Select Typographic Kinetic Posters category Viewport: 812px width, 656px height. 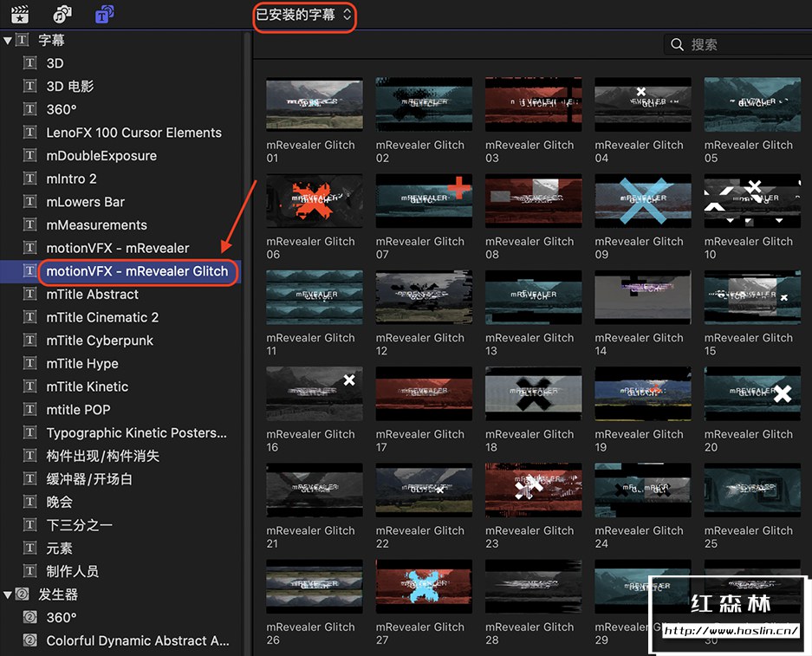[x=137, y=432]
